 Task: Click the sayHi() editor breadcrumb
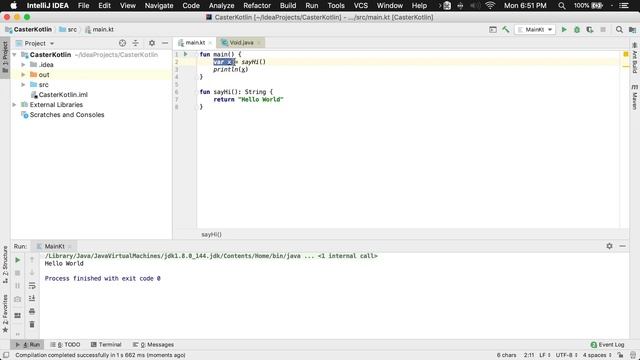tap(211, 234)
